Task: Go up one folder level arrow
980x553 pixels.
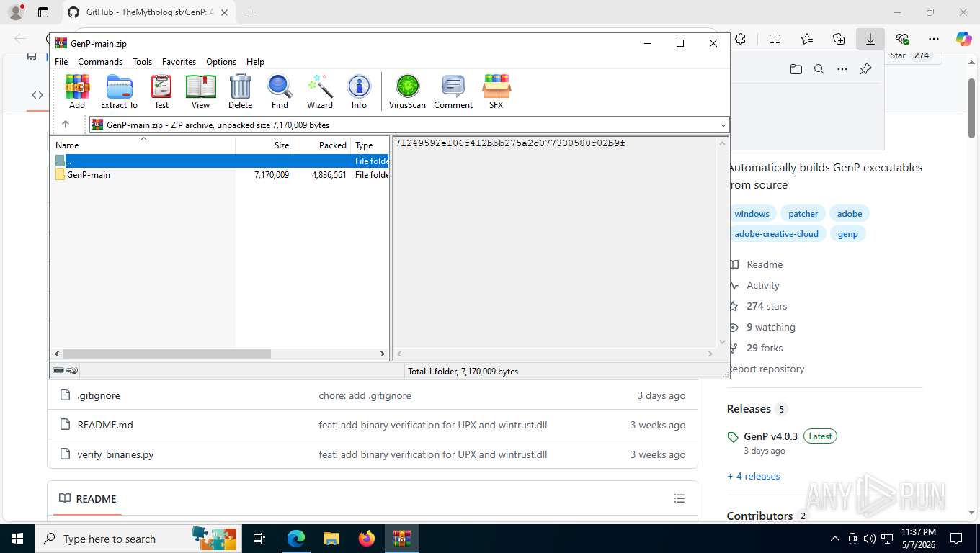Action: (66, 125)
